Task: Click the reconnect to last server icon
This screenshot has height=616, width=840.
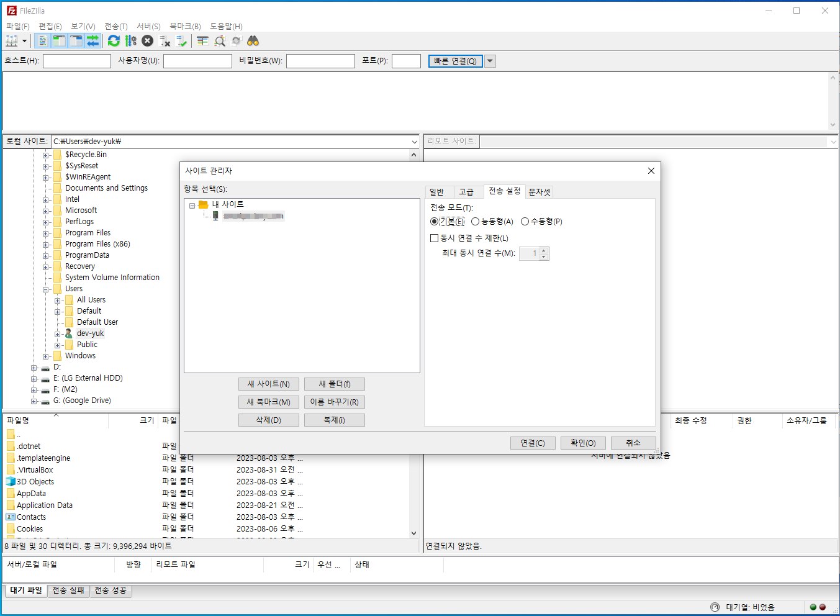Action: [x=181, y=41]
